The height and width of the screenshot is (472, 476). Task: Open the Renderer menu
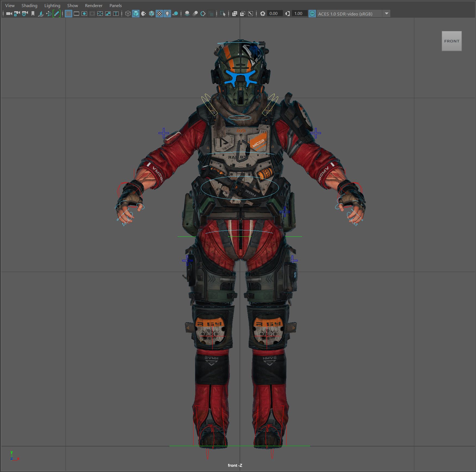click(94, 5)
